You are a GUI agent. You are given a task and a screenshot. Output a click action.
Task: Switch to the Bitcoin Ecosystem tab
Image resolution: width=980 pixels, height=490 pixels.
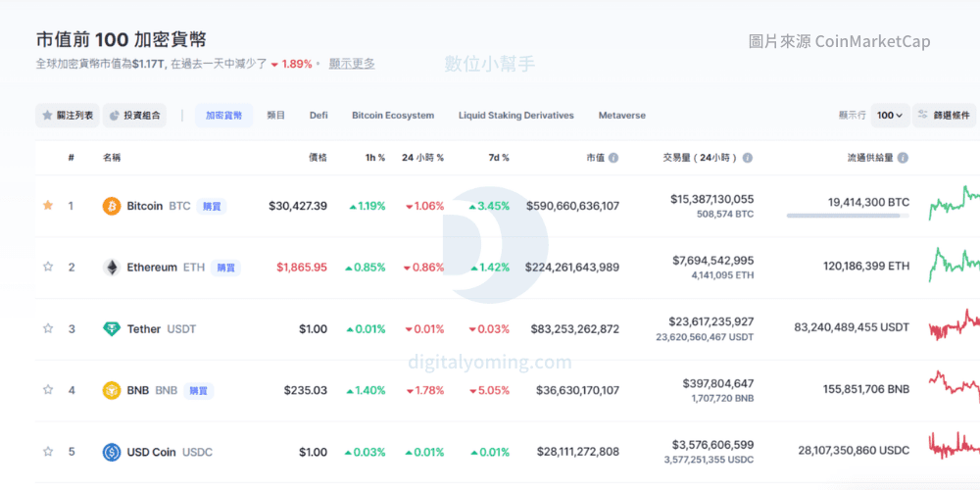393,116
